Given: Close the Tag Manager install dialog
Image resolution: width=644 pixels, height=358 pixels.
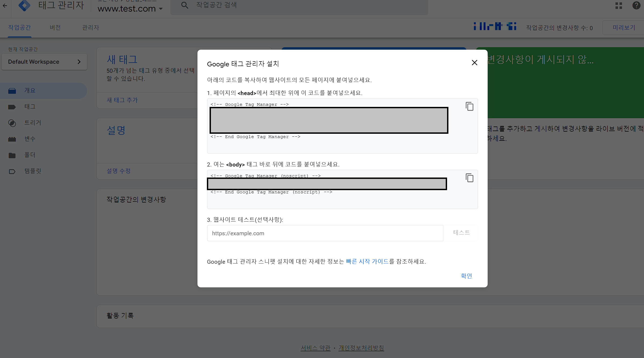Looking at the screenshot, I should (474, 63).
